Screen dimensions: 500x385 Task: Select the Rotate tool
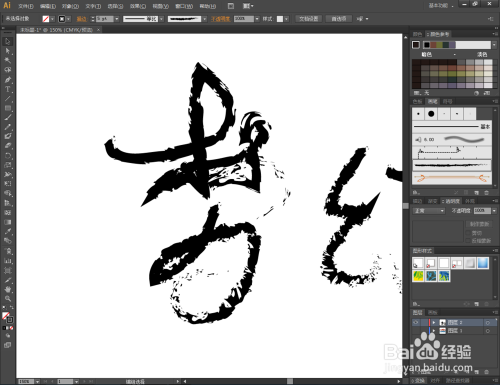[x=8, y=155]
